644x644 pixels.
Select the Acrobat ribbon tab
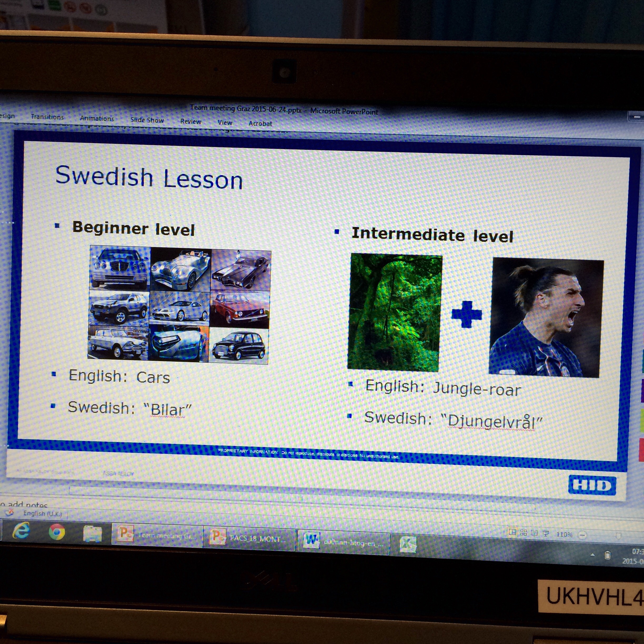(260, 124)
